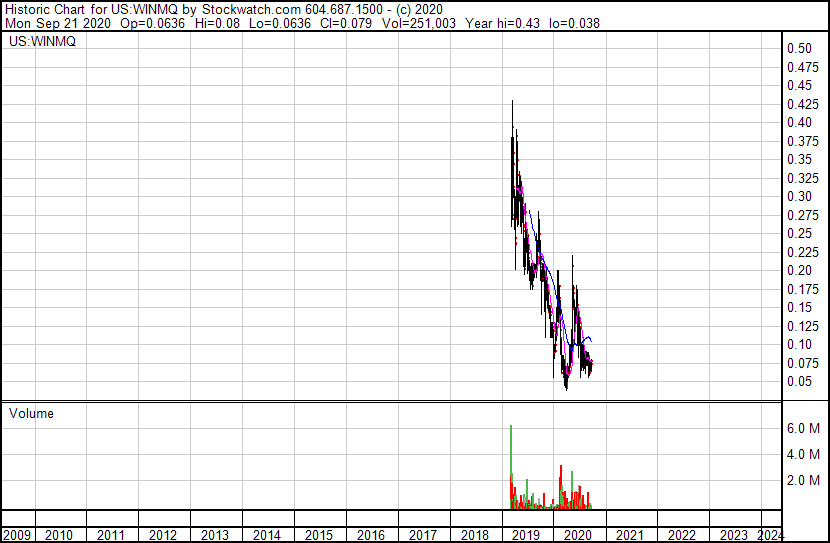Click the Year hi=0.43 header value
The width and height of the screenshot is (830, 543).
point(502,23)
